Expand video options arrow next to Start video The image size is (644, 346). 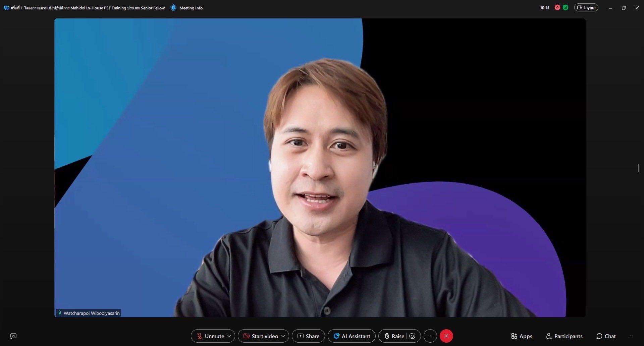click(283, 336)
